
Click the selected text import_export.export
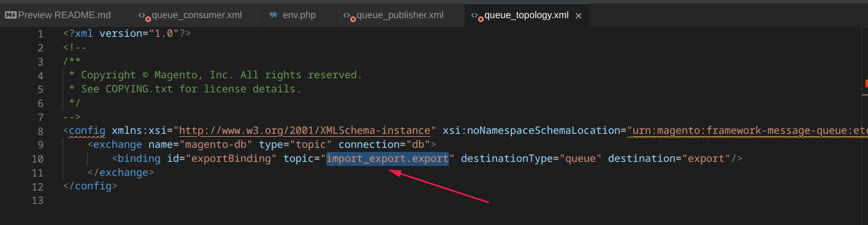click(388, 158)
